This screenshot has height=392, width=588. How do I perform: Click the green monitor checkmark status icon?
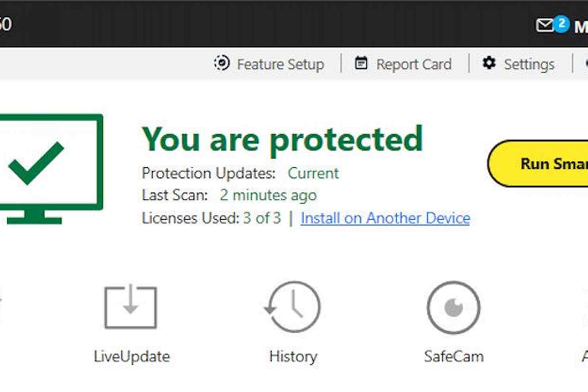(x=51, y=169)
